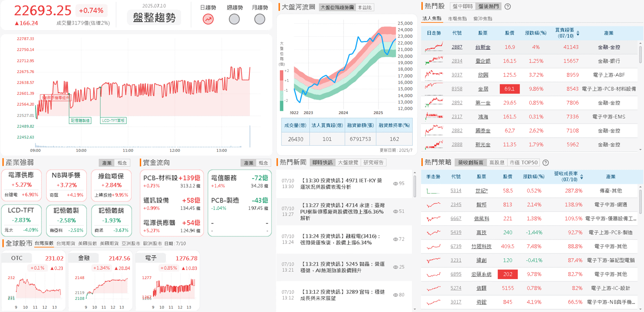
Task: Open 電信服務 fund outflow entry
Action: point(239,181)
